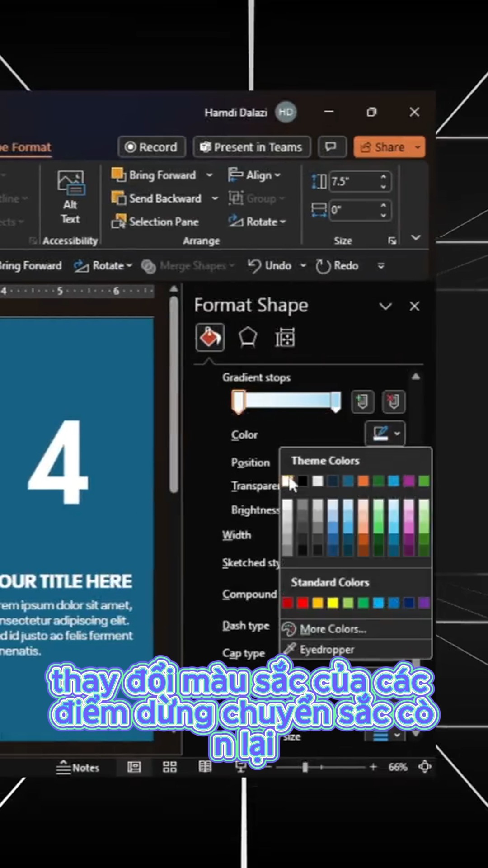
Task: Switch to Normal view icon
Action: point(134,767)
